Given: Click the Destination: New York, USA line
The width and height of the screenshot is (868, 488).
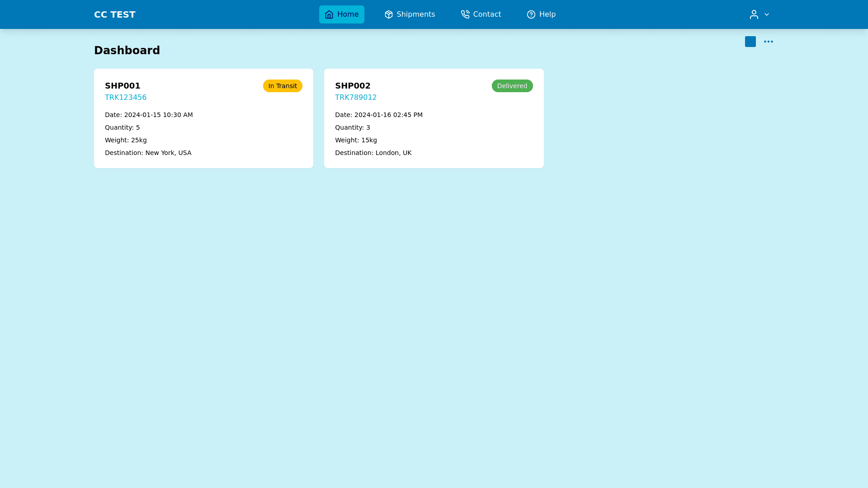Looking at the screenshot, I should click(148, 153).
